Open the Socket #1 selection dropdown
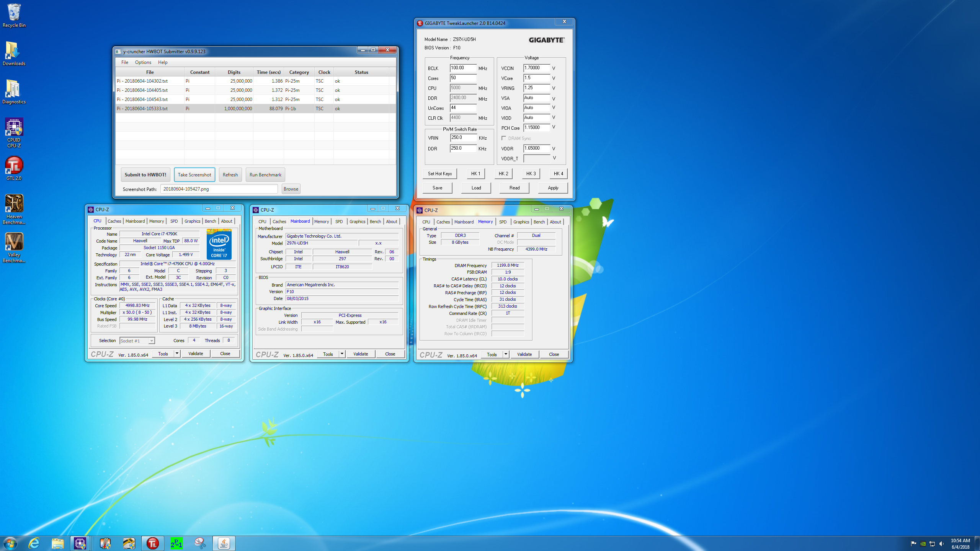This screenshot has width=980, height=551. coord(137,341)
